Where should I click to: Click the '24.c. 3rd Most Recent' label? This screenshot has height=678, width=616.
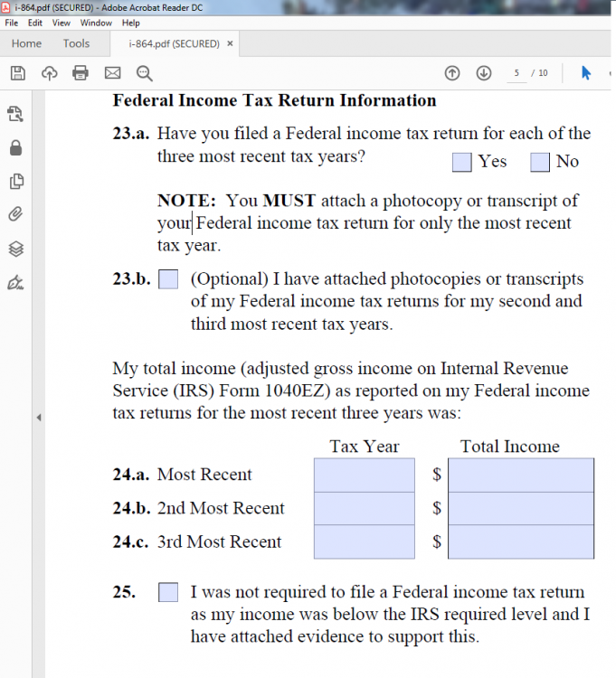[x=197, y=541]
